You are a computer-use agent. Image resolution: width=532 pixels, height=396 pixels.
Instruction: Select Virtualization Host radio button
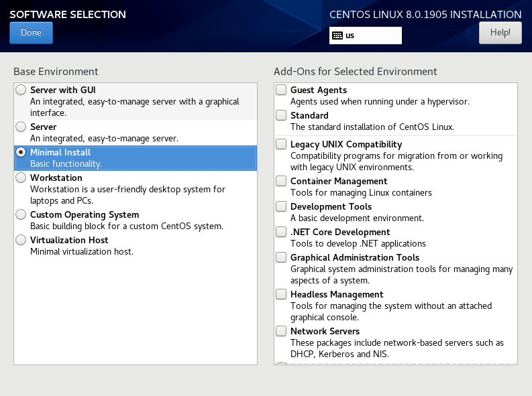pos(21,240)
